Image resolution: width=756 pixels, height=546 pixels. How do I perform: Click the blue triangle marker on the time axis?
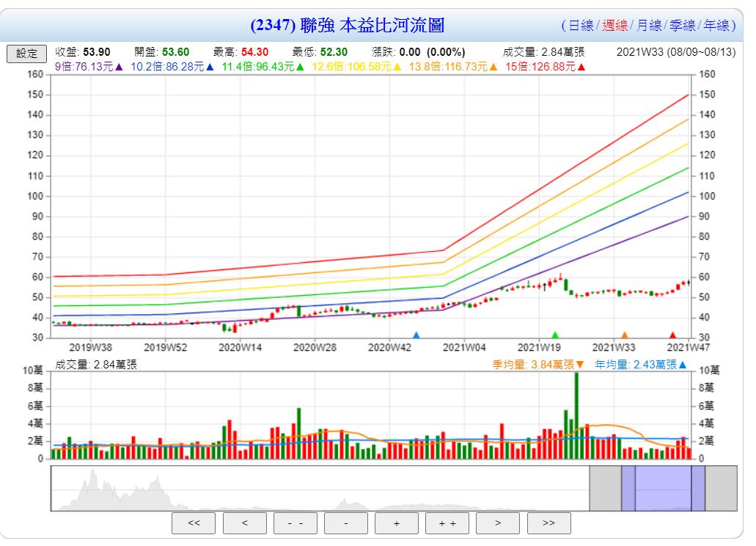click(416, 335)
